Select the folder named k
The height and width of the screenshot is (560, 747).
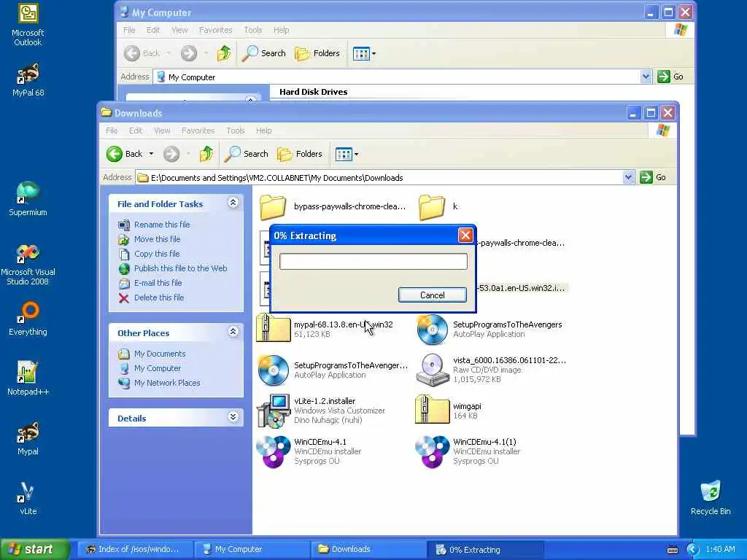[x=438, y=206]
